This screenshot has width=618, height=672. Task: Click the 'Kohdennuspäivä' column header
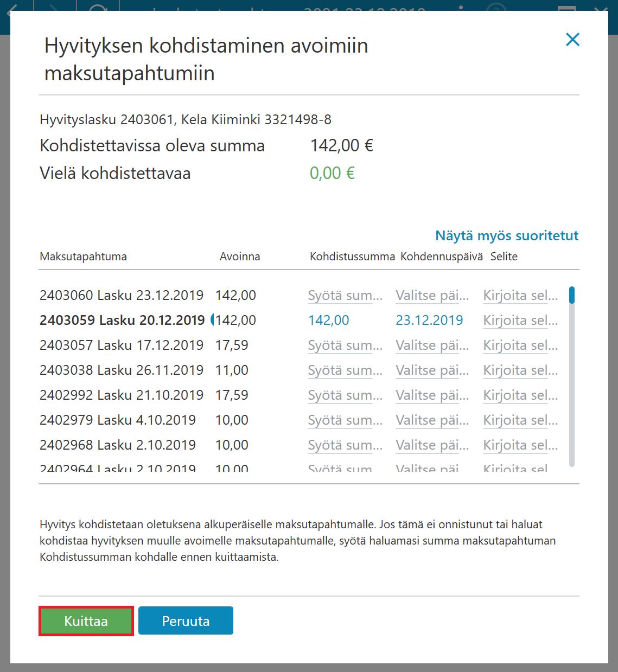[x=442, y=257]
